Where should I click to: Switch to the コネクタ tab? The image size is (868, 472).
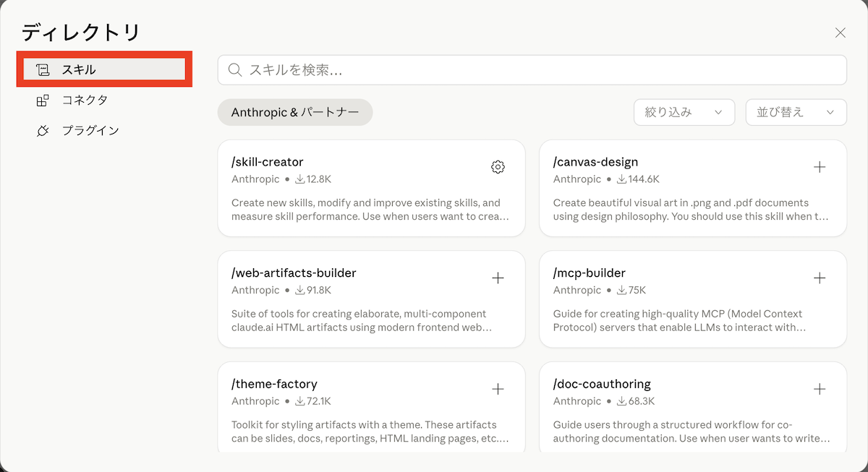pyautogui.click(x=85, y=100)
